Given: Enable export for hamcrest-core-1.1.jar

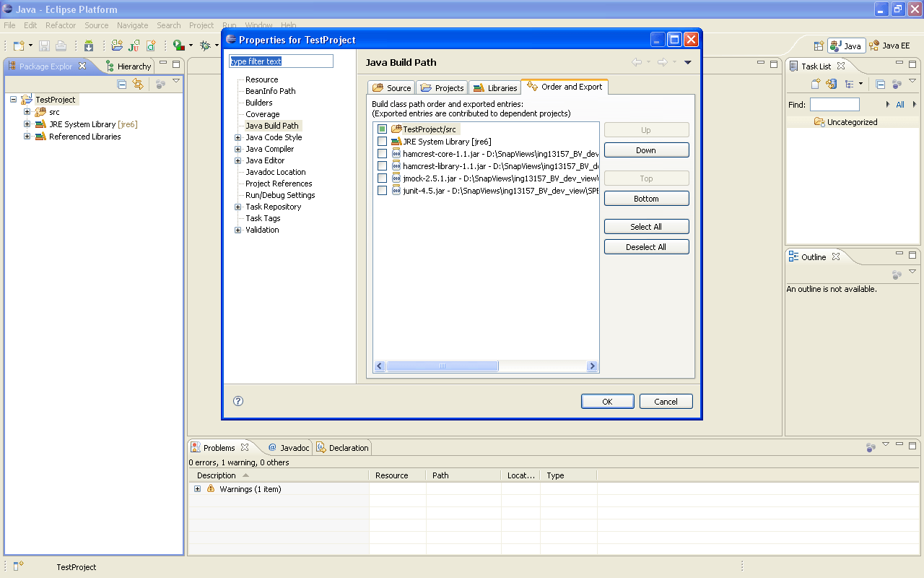Looking at the screenshot, I should 383,154.
